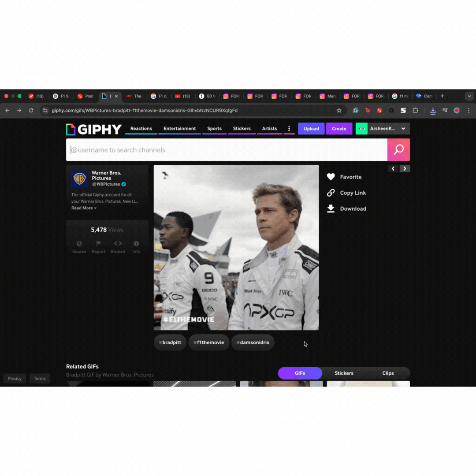Open the Entertainment category
The width and height of the screenshot is (476, 476).
[179, 128]
